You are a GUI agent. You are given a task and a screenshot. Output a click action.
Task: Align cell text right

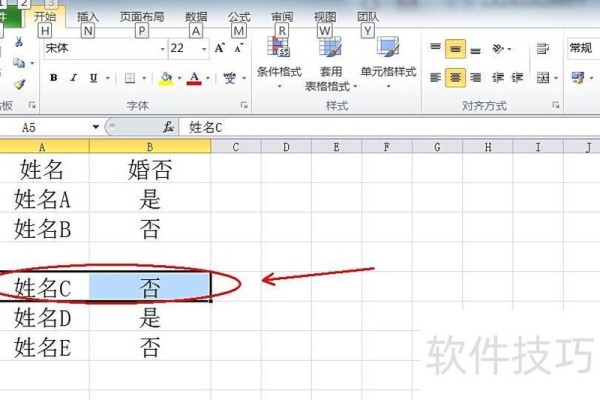476,78
